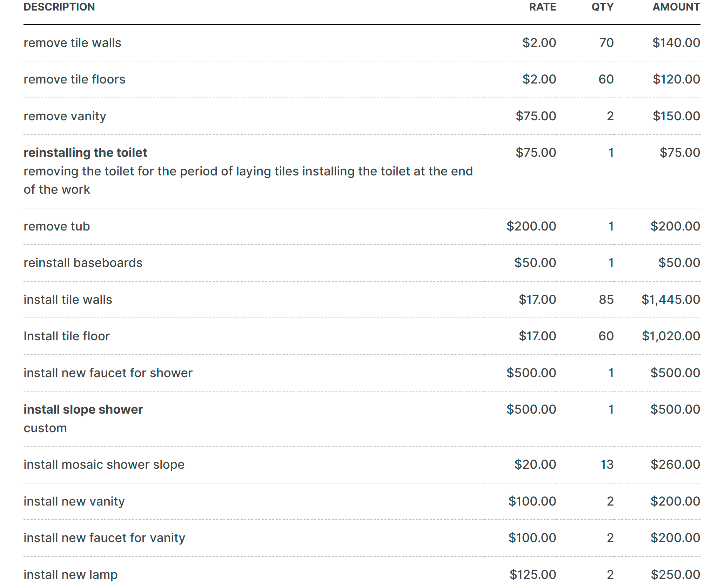This screenshot has width=724, height=588.
Task: Select the remove tile walls row
Action: pos(72,42)
